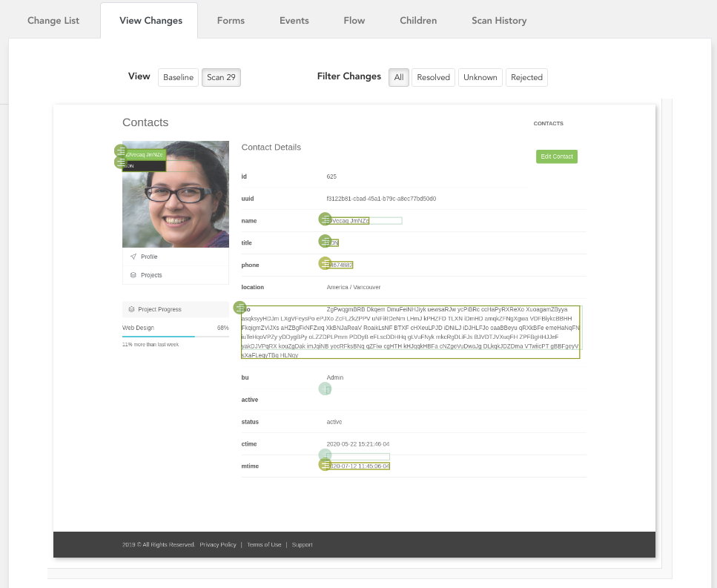This screenshot has height=588, width=717.
Task: Click the Project Progress panel header
Action: [x=176, y=309]
